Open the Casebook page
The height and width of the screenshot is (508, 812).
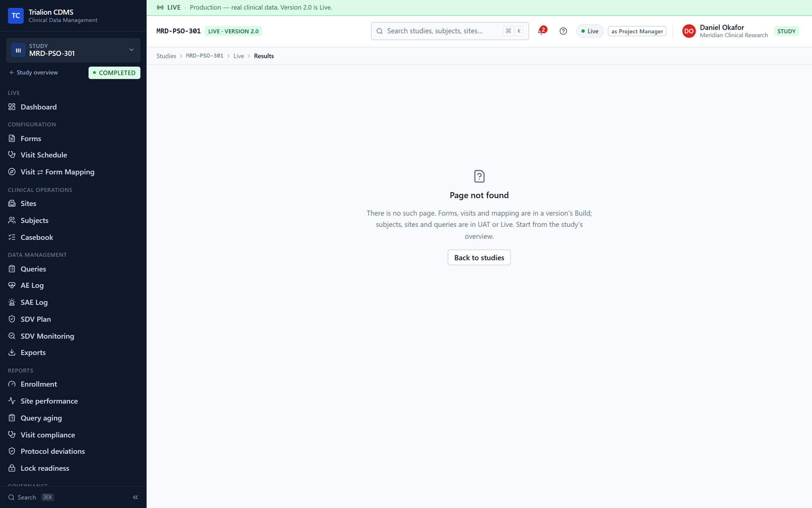tap(73, 237)
